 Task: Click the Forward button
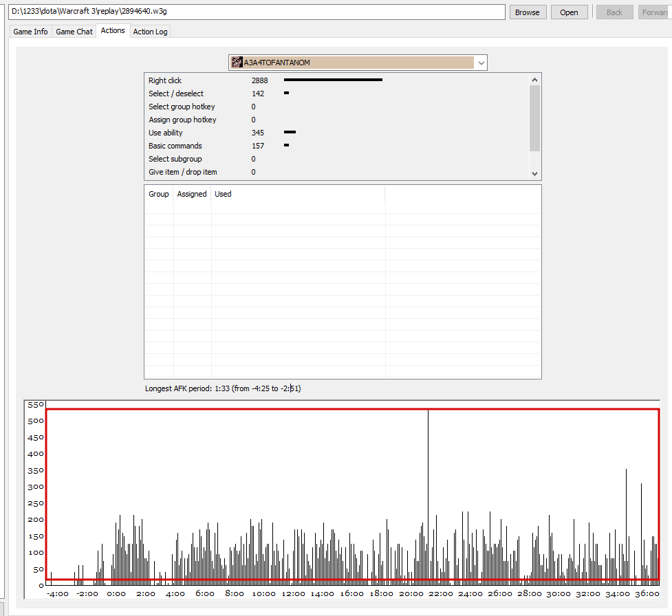(655, 12)
